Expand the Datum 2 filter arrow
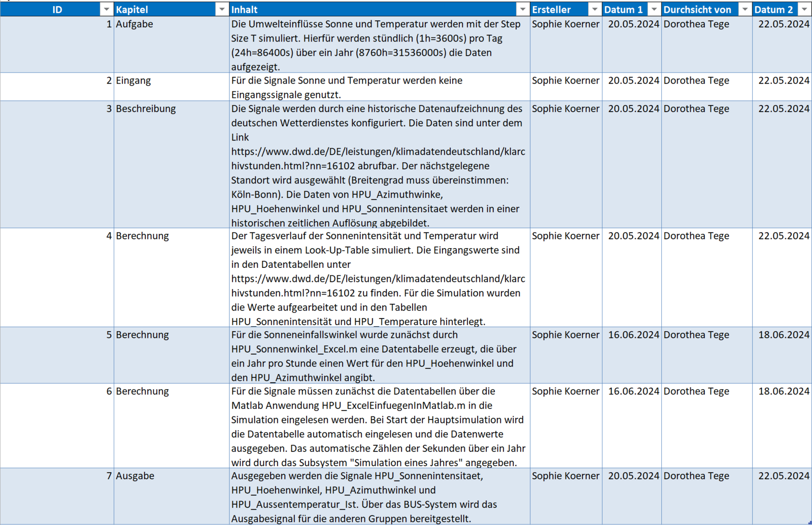Viewport: 812px width, 525px height. (x=804, y=10)
